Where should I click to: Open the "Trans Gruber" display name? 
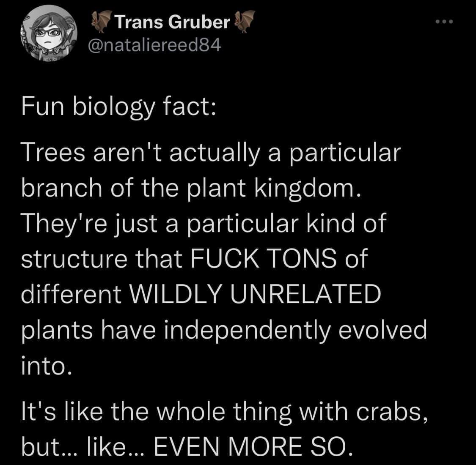pyautogui.click(x=172, y=23)
